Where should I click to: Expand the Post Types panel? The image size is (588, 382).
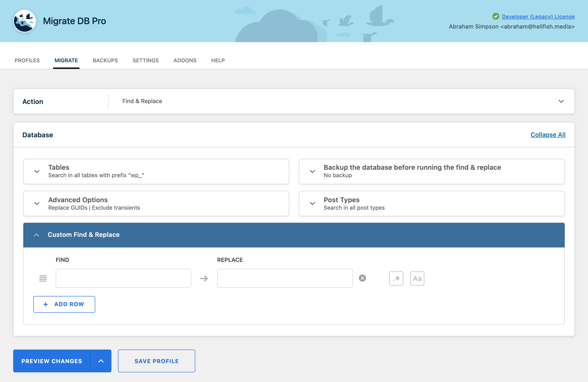312,203
